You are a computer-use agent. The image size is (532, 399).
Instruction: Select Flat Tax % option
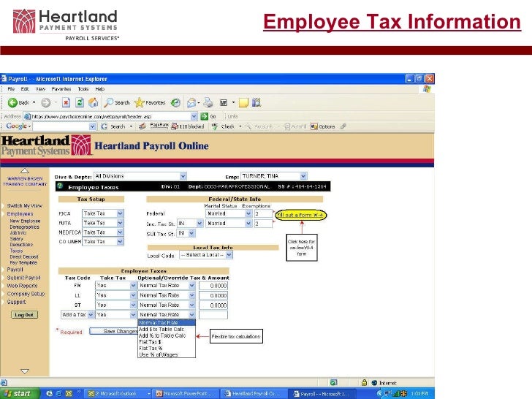pos(151,348)
